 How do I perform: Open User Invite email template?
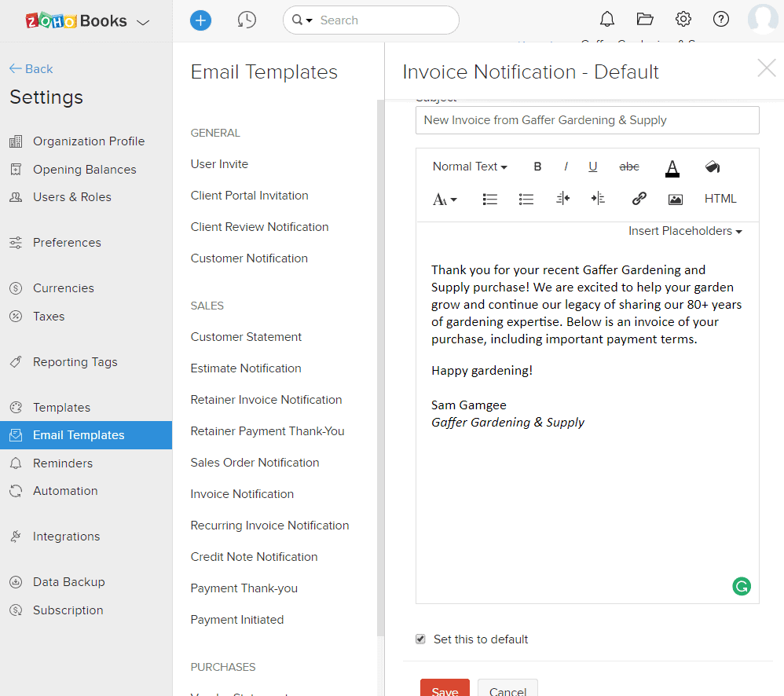point(219,164)
